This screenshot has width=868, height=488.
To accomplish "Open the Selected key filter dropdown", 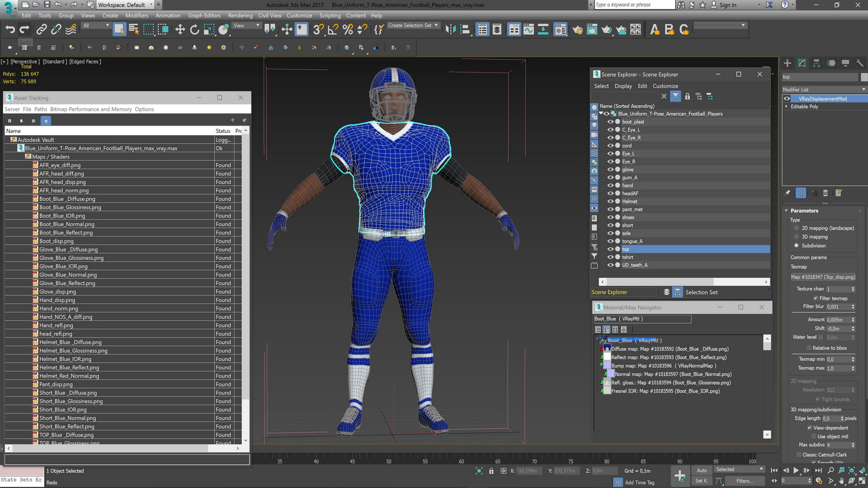I will [x=739, y=469].
